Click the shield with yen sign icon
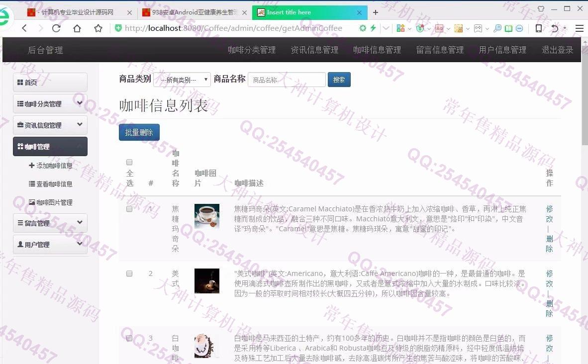This screenshot has height=364, width=588. click(x=420, y=28)
